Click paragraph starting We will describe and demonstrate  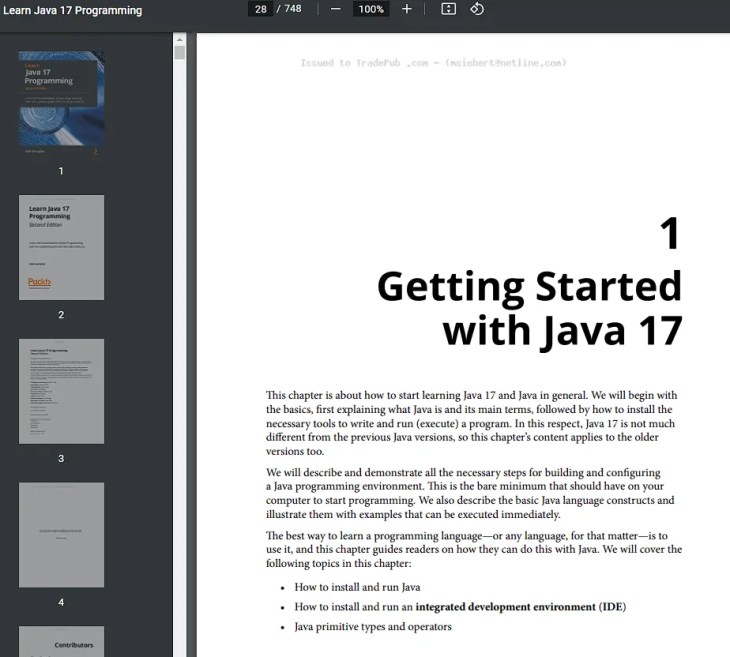[x=470, y=493]
